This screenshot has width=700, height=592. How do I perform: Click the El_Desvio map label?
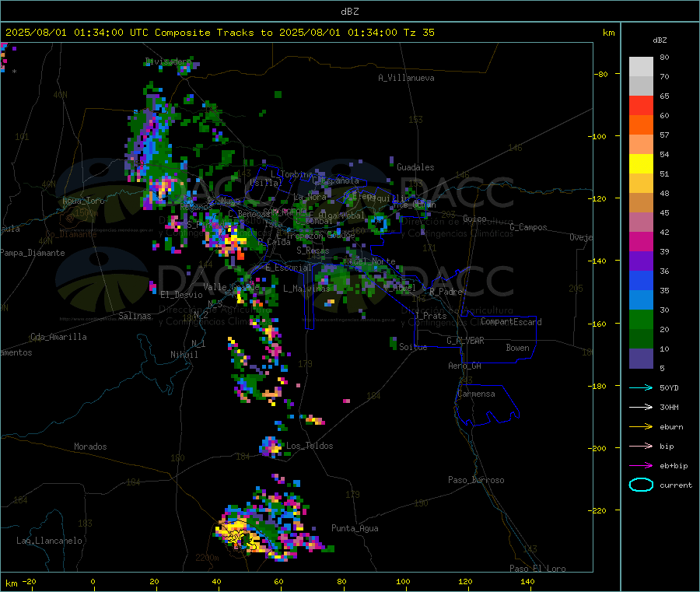181,295
